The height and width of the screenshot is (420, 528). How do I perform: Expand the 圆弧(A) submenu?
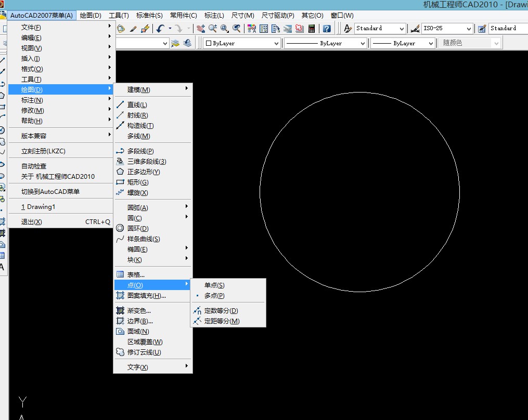pos(153,207)
